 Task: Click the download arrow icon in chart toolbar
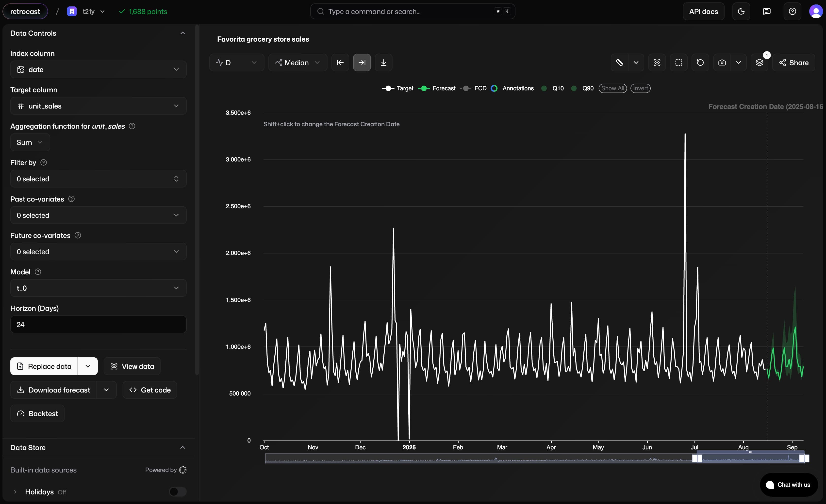tap(383, 63)
